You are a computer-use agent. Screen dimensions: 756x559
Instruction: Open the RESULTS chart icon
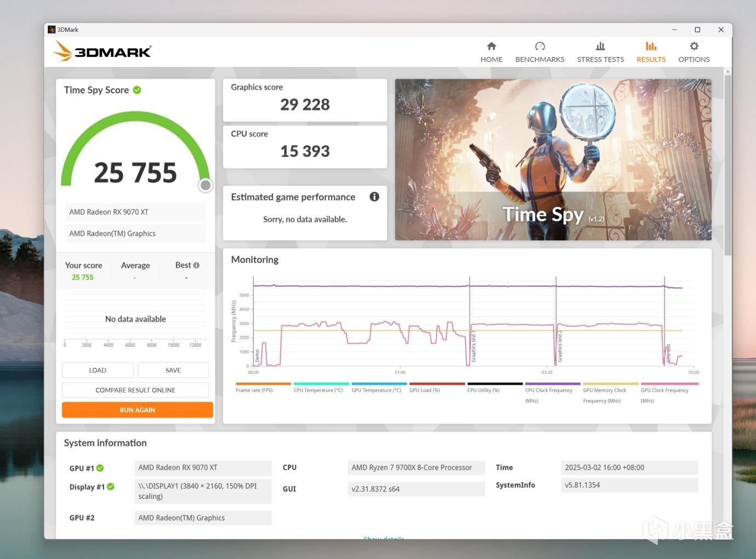pyautogui.click(x=651, y=46)
